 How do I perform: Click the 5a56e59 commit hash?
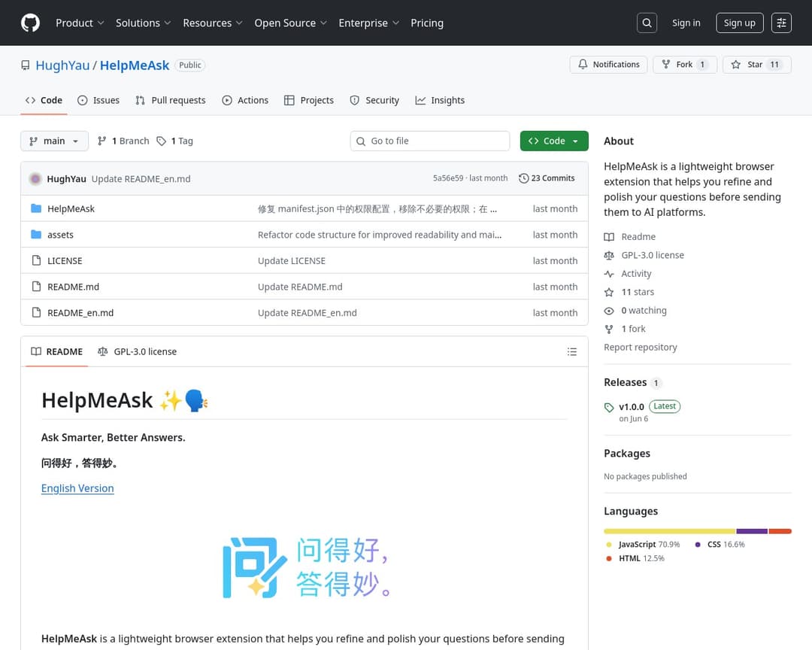click(448, 178)
